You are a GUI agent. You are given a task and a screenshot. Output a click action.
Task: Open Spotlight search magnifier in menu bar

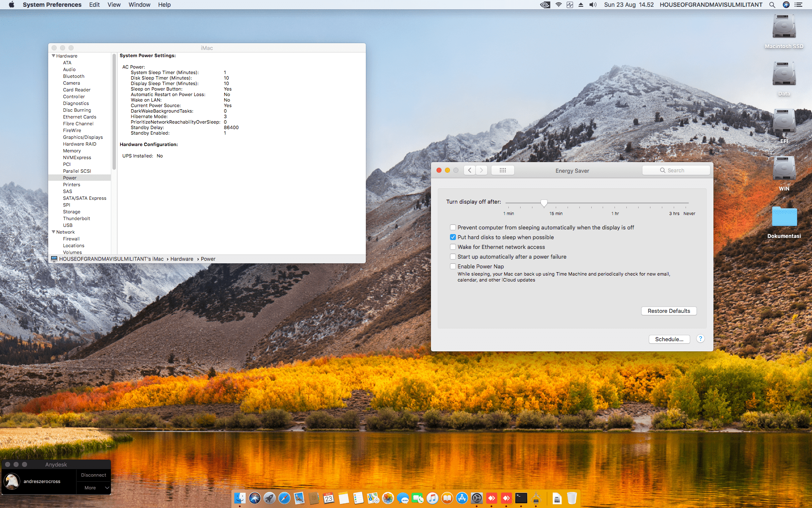(772, 5)
